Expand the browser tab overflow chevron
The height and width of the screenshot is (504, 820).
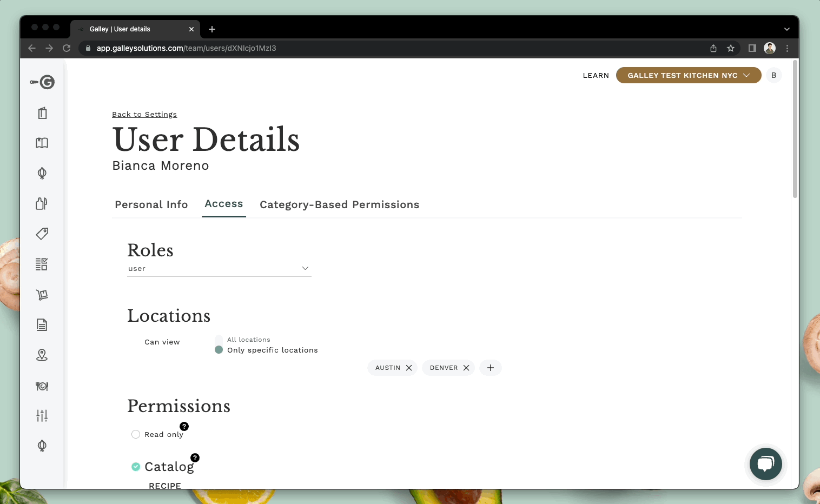786,29
